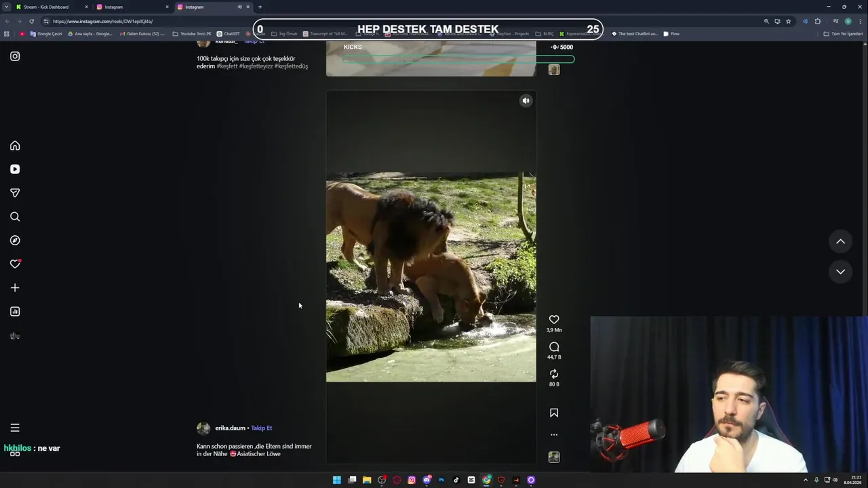The height and width of the screenshot is (488, 868).
Task: Open Search magnifier in Instagram sidebar
Action: point(15,217)
